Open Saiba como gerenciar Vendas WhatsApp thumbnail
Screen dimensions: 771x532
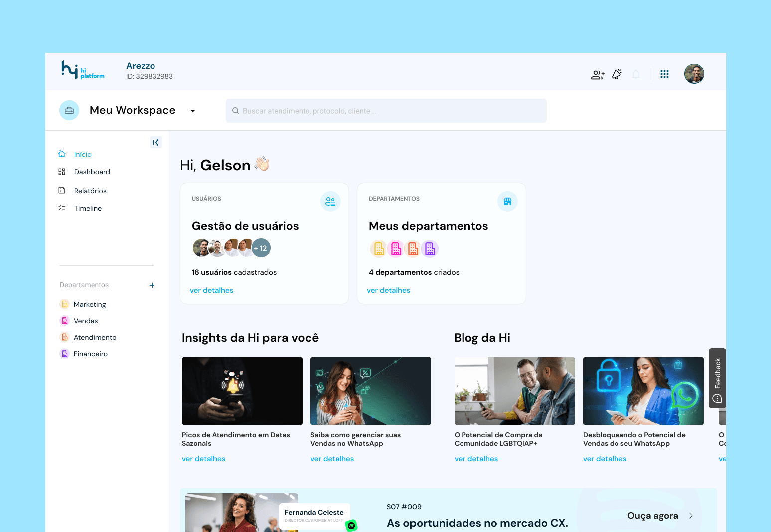tap(371, 391)
